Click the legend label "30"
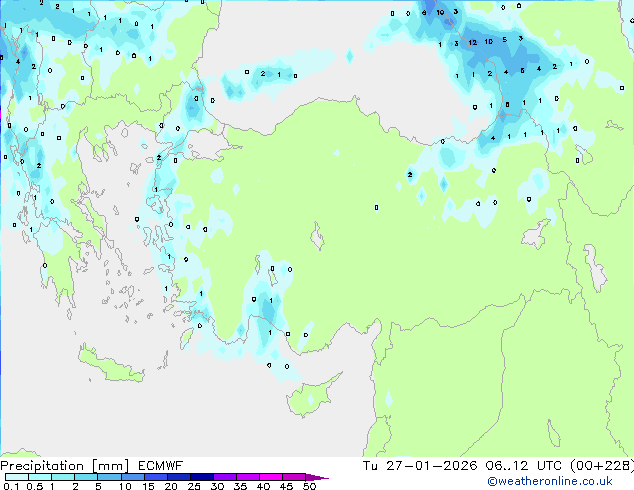 pos(218,486)
